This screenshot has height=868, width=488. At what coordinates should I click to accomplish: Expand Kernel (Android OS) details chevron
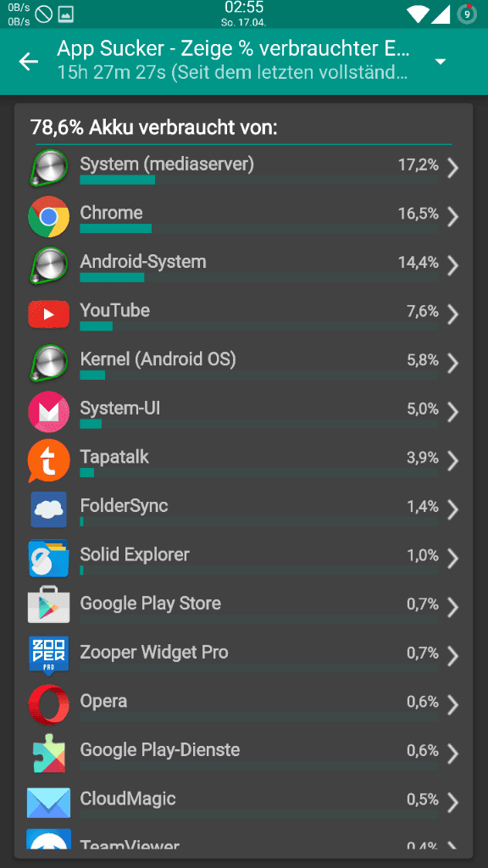452,363
